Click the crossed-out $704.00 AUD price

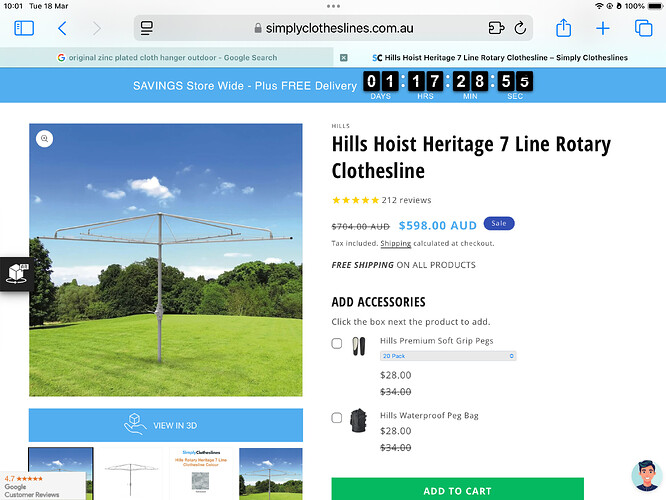tap(361, 226)
